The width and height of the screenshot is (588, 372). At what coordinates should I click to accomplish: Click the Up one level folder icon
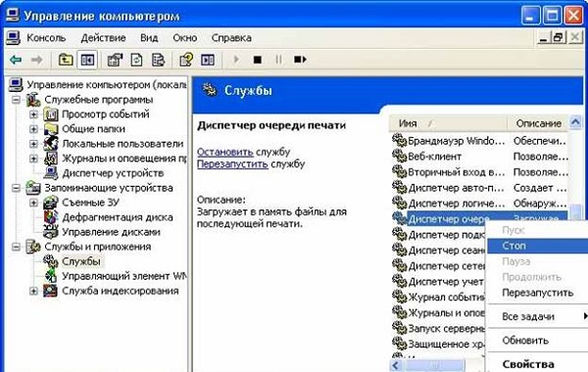tap(66, 60)
